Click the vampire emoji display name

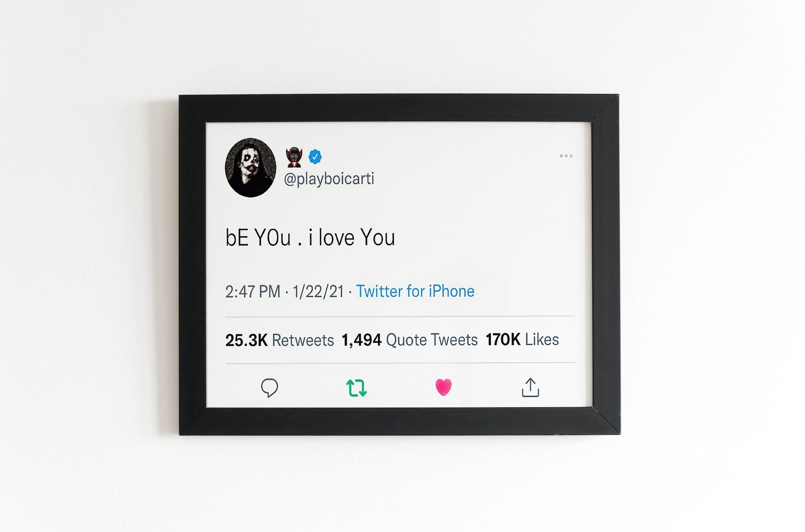click(294, 157)
